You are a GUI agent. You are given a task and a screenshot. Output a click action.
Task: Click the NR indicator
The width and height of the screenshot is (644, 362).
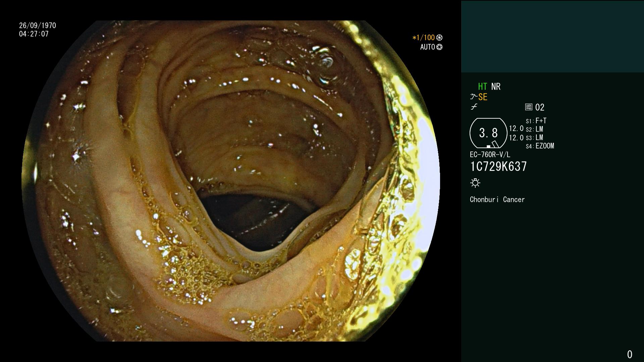click(496, 86)
